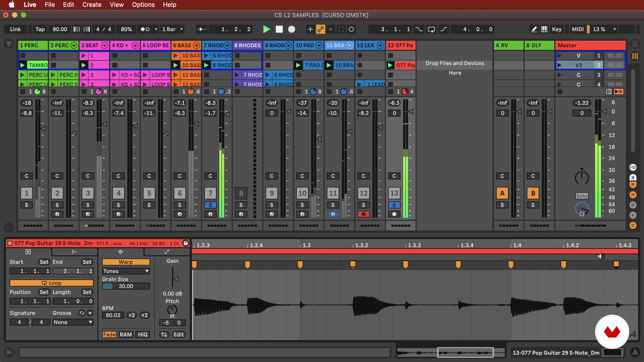Unsolo track 13 077 Po
The width and height of the screenshot is (644, 362).
pos(394,205)
